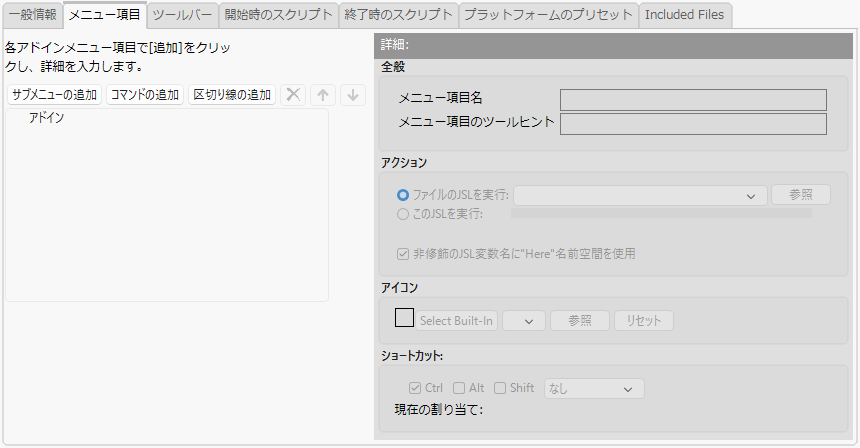The height and width of the screenshot is (448, 860).
Task: Click the move down arrow icon
Action: [x=353, y=95]
